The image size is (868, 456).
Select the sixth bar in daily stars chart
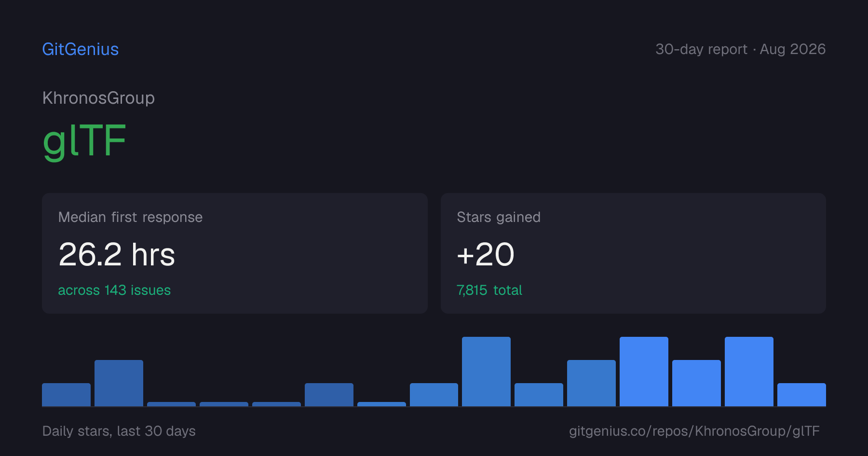coord(329,395)
